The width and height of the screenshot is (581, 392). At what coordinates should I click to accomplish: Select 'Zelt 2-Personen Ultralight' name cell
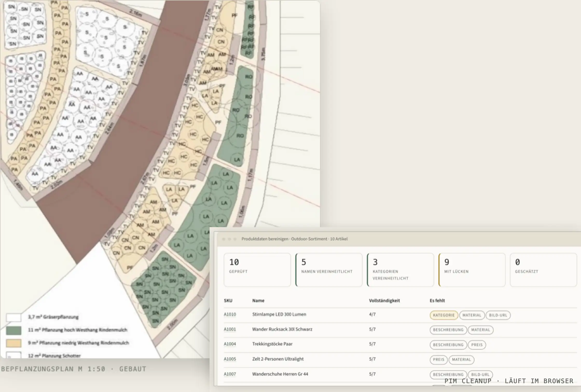point(278,359)
